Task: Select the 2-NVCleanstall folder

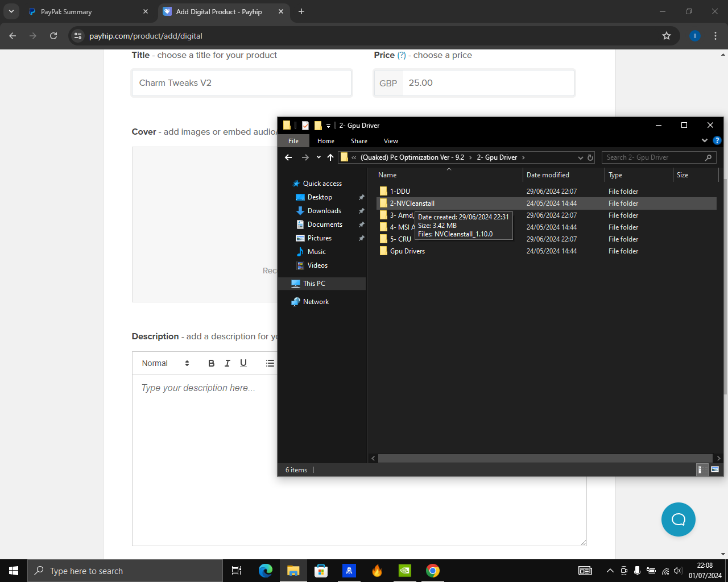Action: click(x=412, y=203)
